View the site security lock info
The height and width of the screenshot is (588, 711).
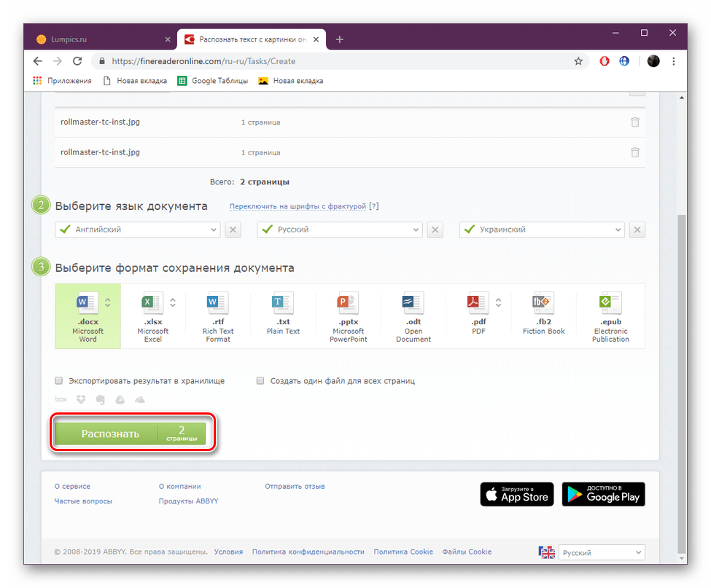pos(102,61)
